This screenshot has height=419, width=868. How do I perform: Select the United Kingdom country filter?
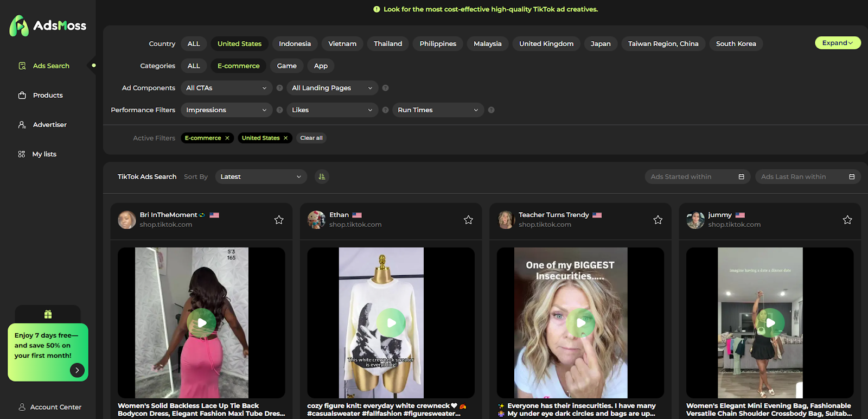point(546,44)
